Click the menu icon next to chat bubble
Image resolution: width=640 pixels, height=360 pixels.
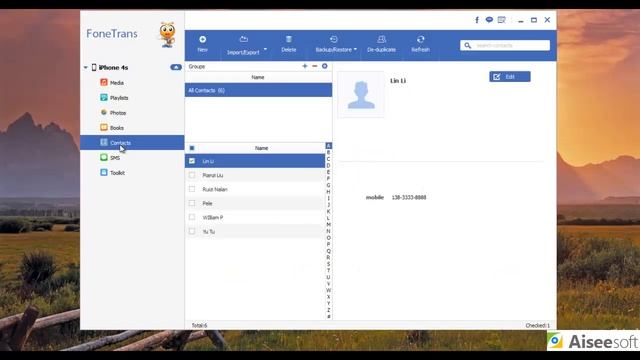(502, 20)
